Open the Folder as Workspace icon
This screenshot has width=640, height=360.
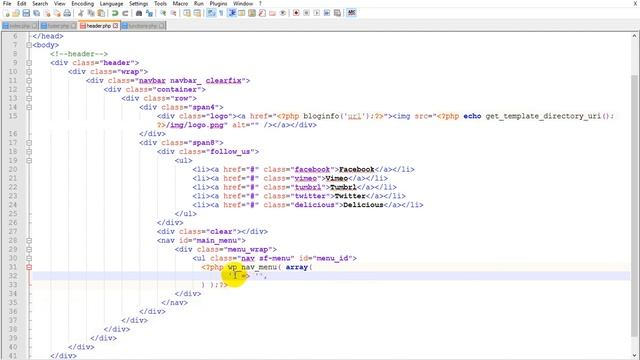coord(272,13)
